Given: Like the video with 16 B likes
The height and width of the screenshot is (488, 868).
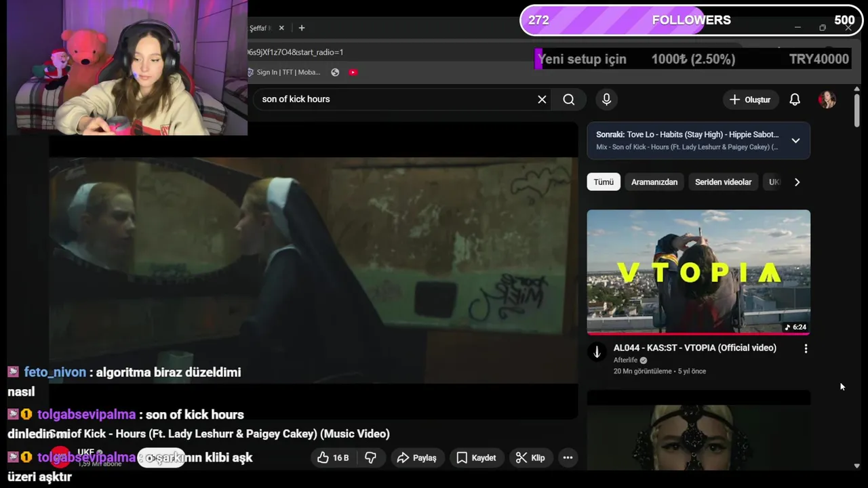Looking at the screenshot, I should click(x=334, y=458).
